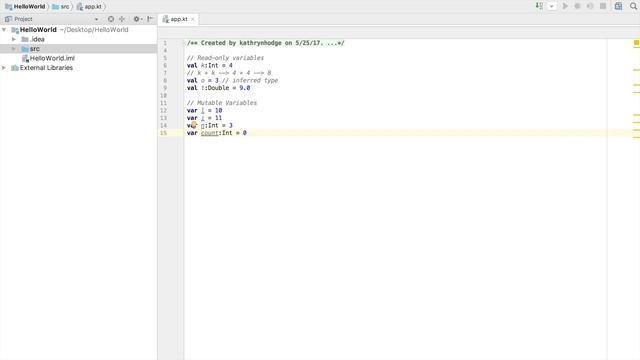The image size is (640, 360).
Task: Click line 'var j = 11'
Action: point(204,118)
